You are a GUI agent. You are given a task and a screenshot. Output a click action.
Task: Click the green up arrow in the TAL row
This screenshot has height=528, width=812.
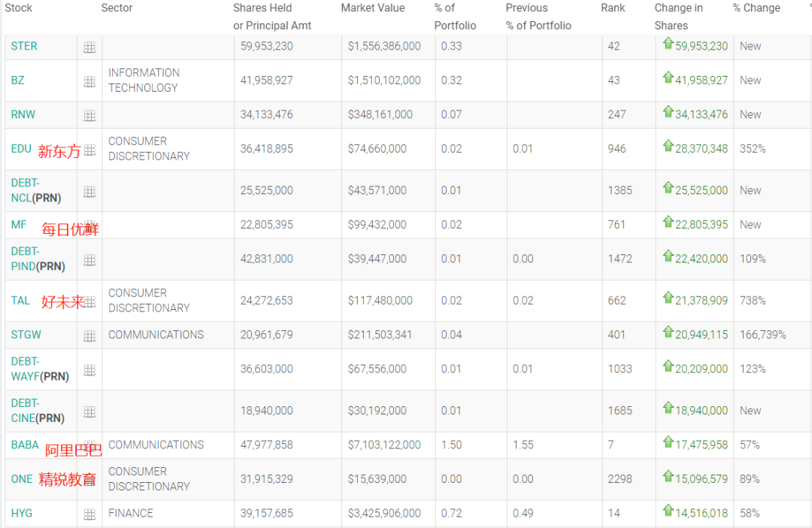[x=668, y=299]
